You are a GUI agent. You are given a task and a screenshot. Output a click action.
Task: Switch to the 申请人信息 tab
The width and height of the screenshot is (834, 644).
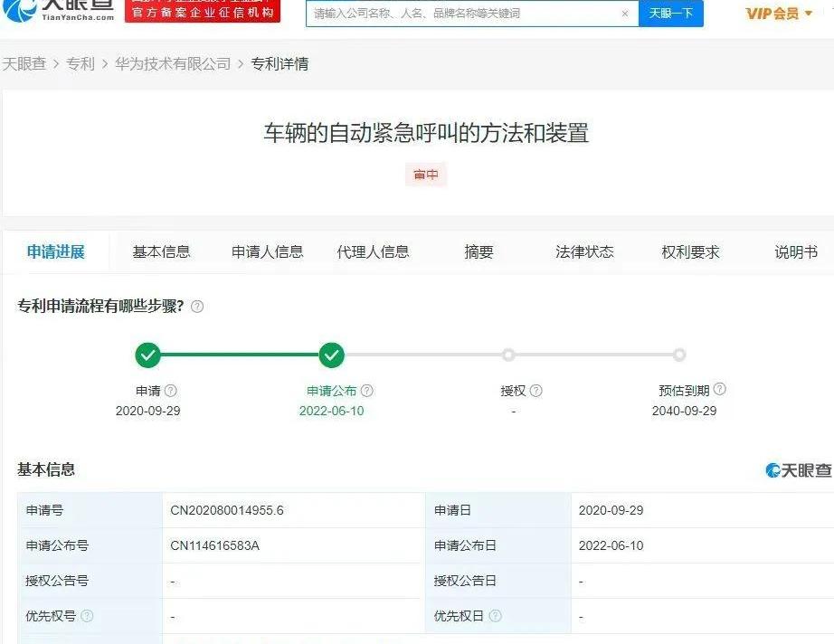[267, 251]
